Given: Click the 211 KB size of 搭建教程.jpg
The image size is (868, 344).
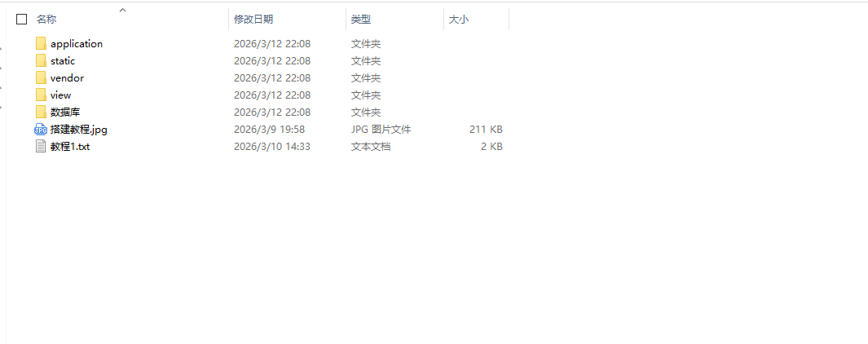Looking at the screenshot, I should [x=486, y=130].
